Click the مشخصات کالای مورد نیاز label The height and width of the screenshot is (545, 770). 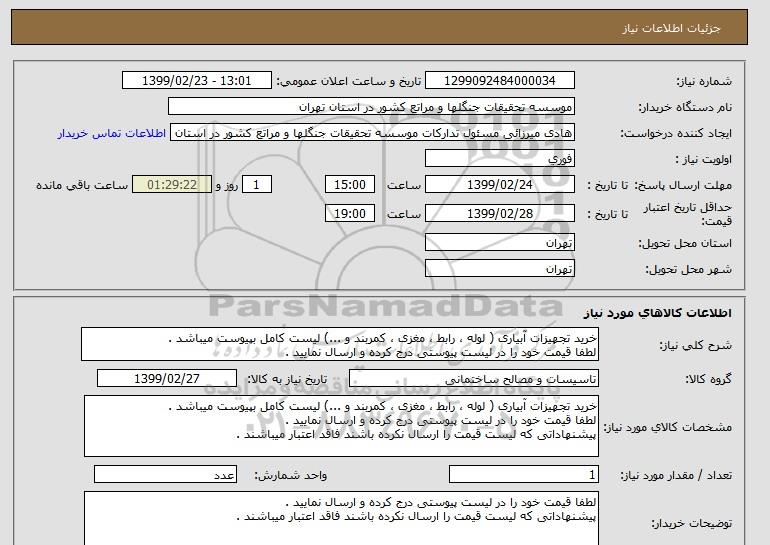click(668, 427)
